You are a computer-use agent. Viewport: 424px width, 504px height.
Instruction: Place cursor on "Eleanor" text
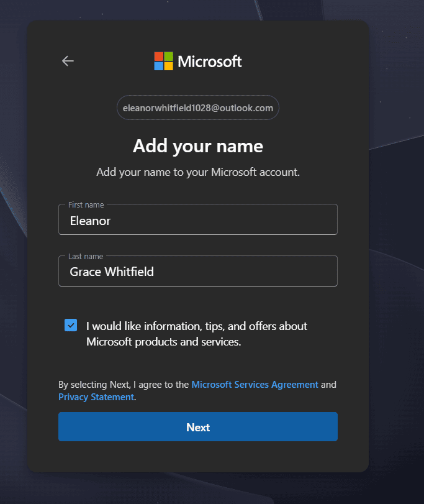tap(91, 221)
